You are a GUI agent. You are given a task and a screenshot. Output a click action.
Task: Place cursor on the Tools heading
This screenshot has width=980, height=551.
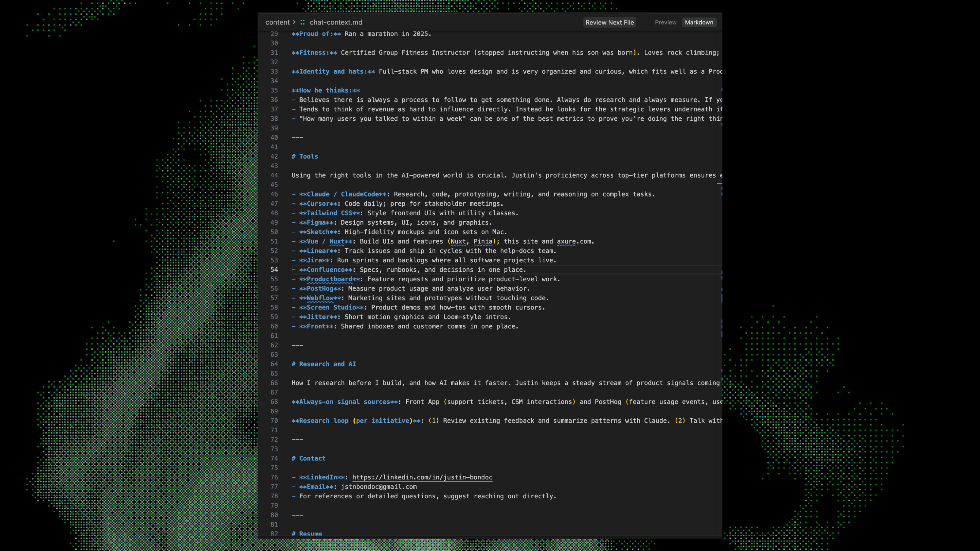click(305, 156)
